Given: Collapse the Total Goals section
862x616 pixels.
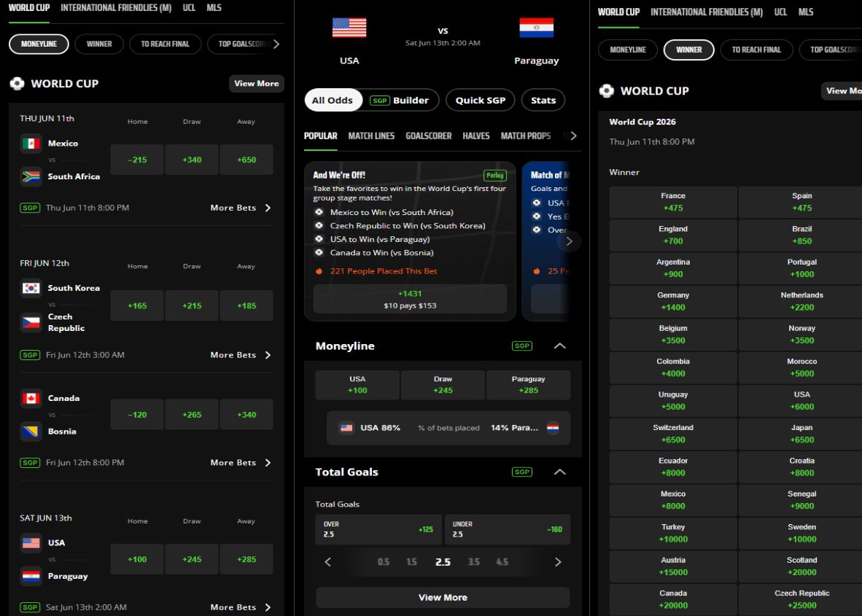Looking at the screenshot, I should [x=559, y=472].
